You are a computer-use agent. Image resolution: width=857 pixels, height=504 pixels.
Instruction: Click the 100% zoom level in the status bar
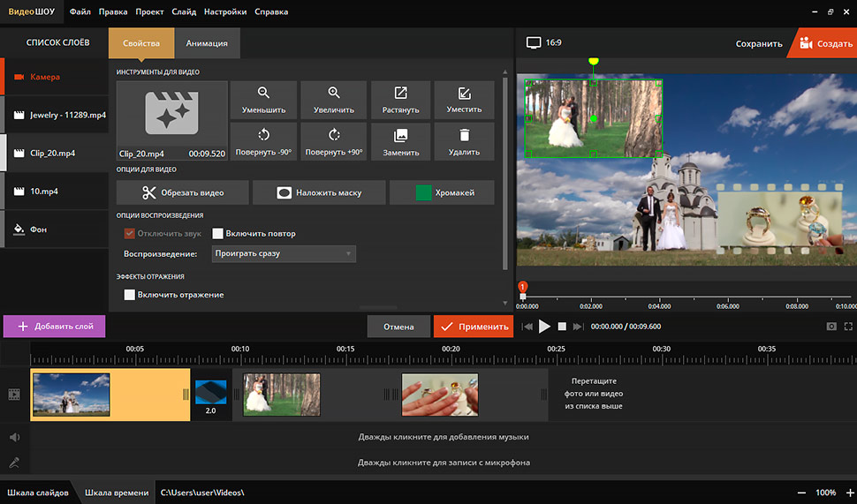tap(825, 493)
